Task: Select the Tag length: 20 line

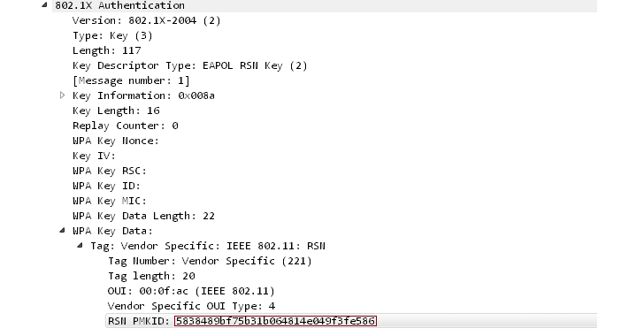Action: pyautogui.click(x=151, y=276)
